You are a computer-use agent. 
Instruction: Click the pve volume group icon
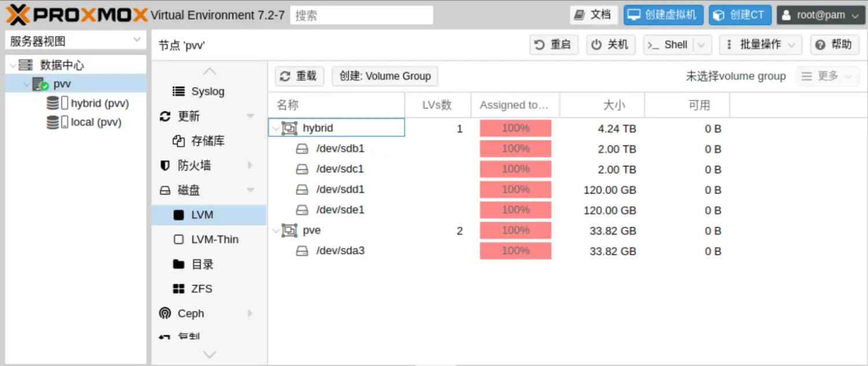289,230
